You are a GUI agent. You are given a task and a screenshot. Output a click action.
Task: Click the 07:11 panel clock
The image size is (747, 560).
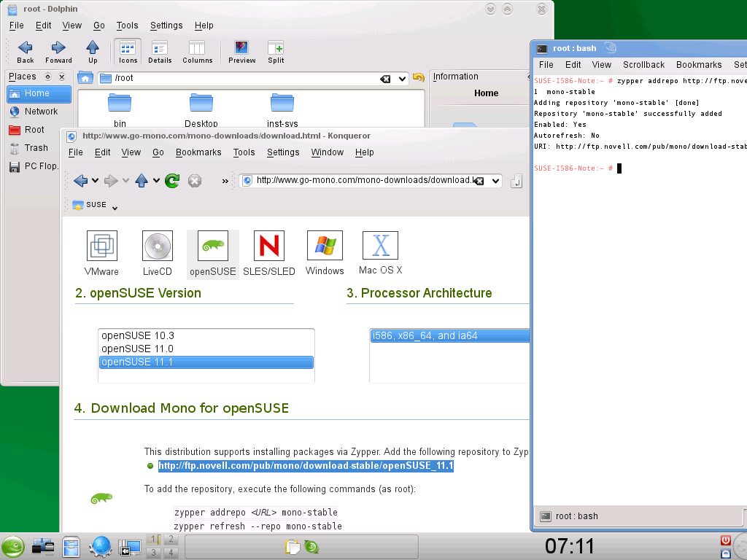(569, 547)
